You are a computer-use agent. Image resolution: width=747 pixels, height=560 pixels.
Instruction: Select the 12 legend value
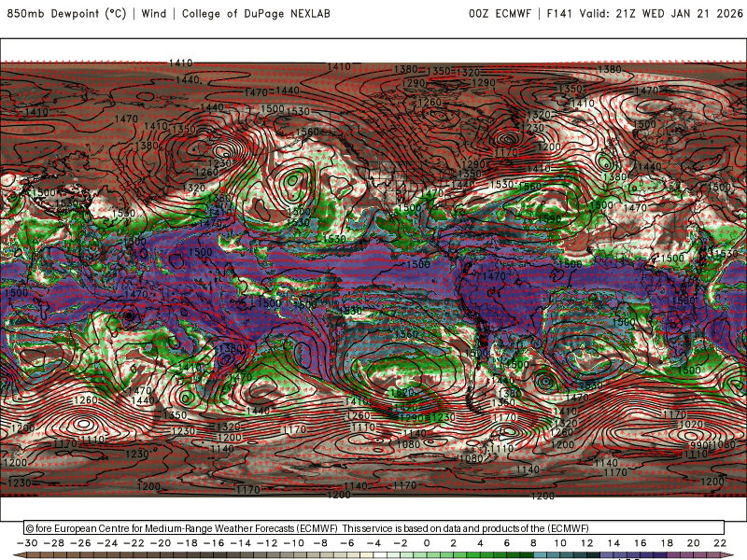[587, 543]
